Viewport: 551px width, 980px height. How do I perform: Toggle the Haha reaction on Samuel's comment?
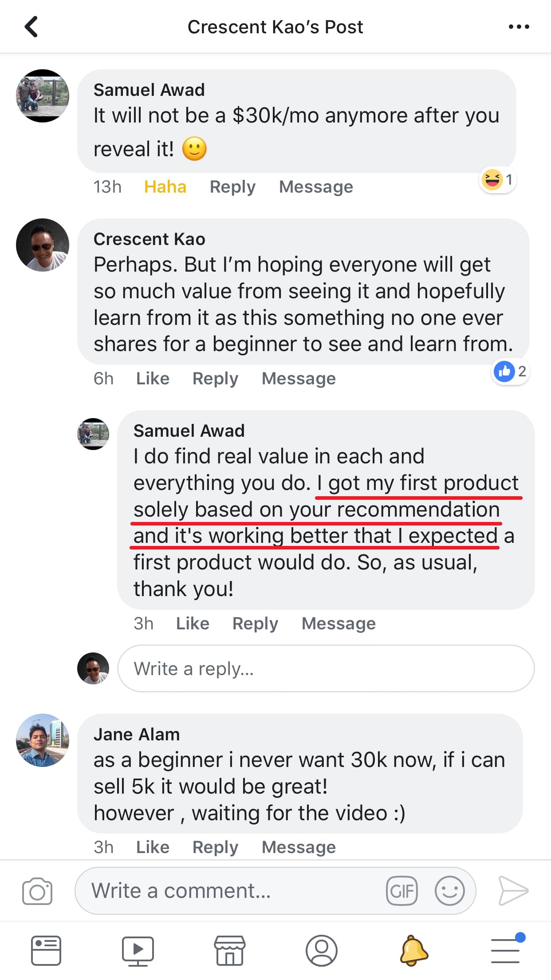tap(165, 187)
